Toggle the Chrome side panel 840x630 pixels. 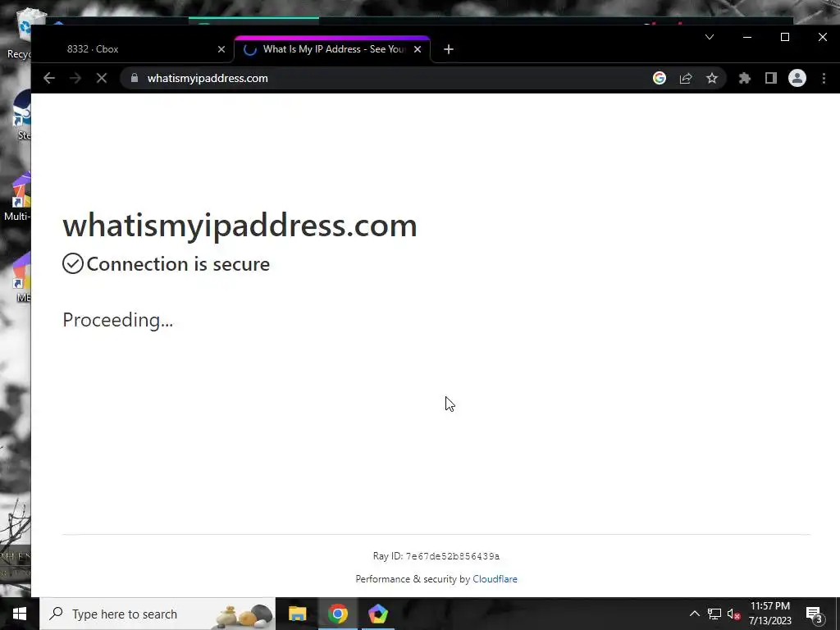click(771, 78)
